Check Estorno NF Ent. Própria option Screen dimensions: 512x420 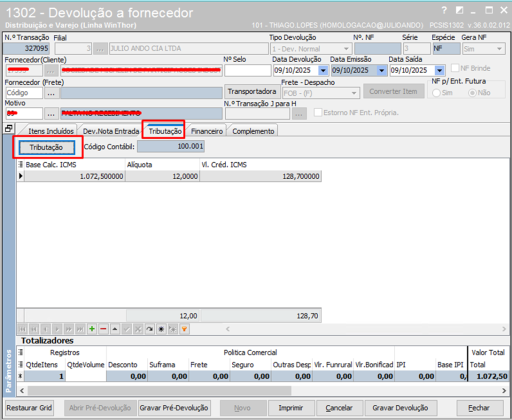317,112
